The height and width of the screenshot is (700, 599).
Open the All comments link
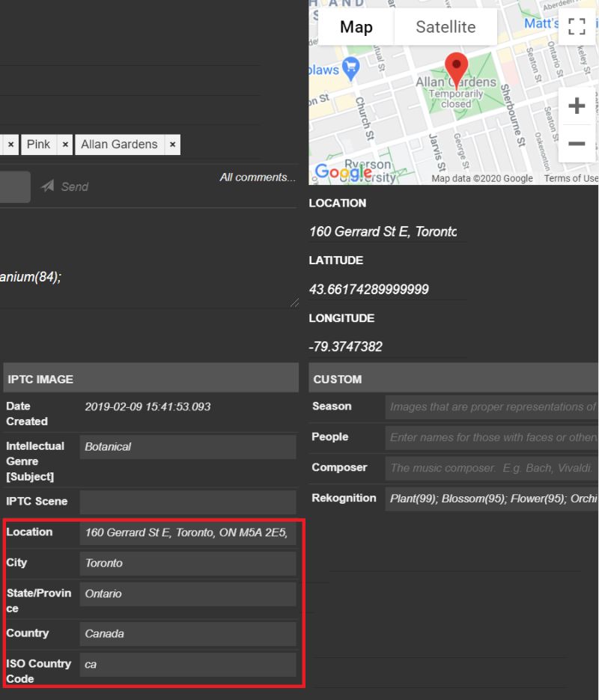[258, 177]
